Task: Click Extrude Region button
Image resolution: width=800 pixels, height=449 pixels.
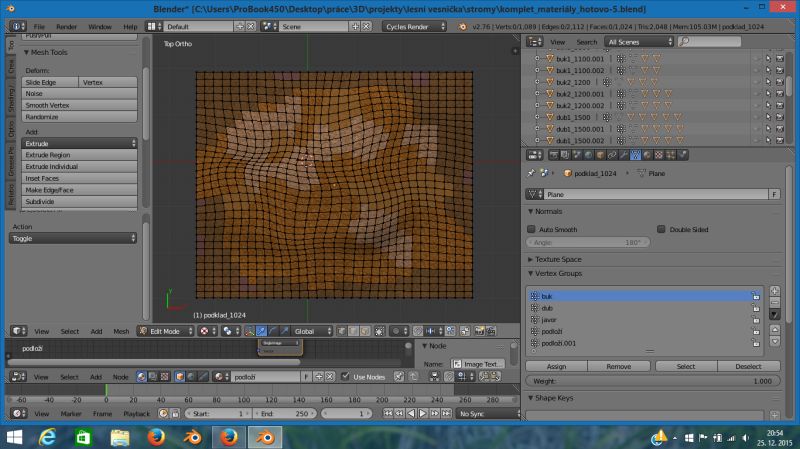Action: (x=80, y=155)
